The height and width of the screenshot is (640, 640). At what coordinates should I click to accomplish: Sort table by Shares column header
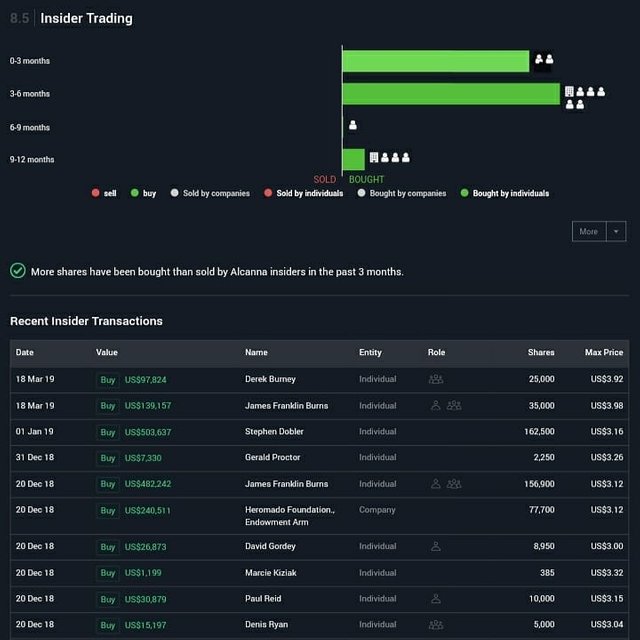pos(541,352)
